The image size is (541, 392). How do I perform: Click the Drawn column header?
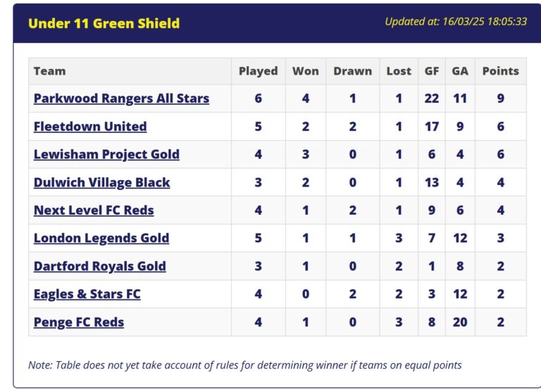[353, 71]
